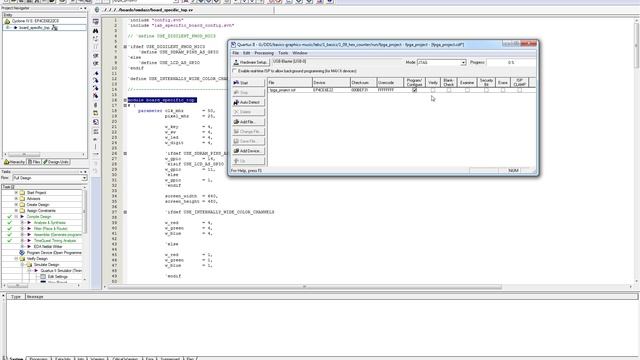Enable real-time ISP background programming checkbox
Viewport: 640px width, 360px height.
[235, 71]
